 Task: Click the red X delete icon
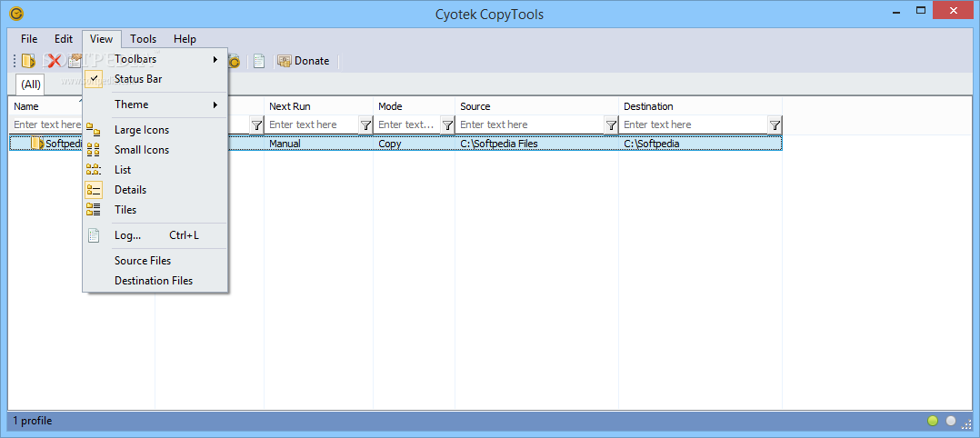pos(55,61)
